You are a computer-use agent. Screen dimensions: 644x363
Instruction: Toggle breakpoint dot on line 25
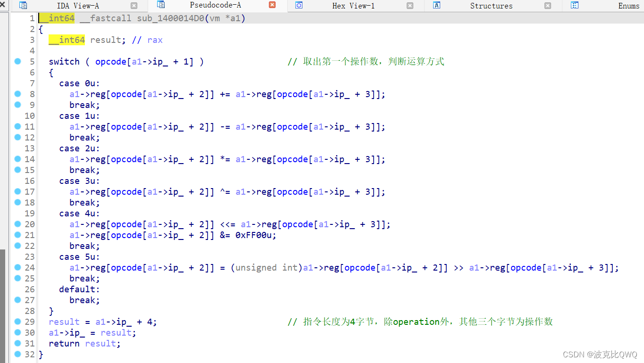pos(17,278)
